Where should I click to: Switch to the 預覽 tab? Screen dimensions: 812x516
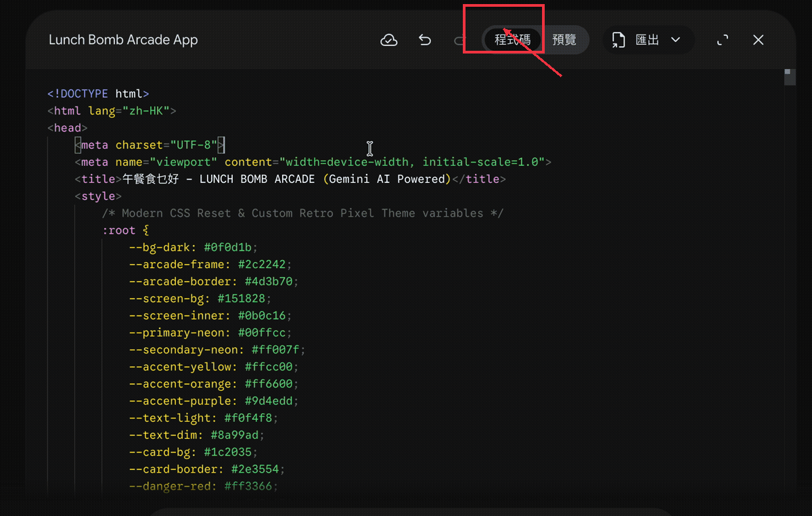click(x=564, y=40)
